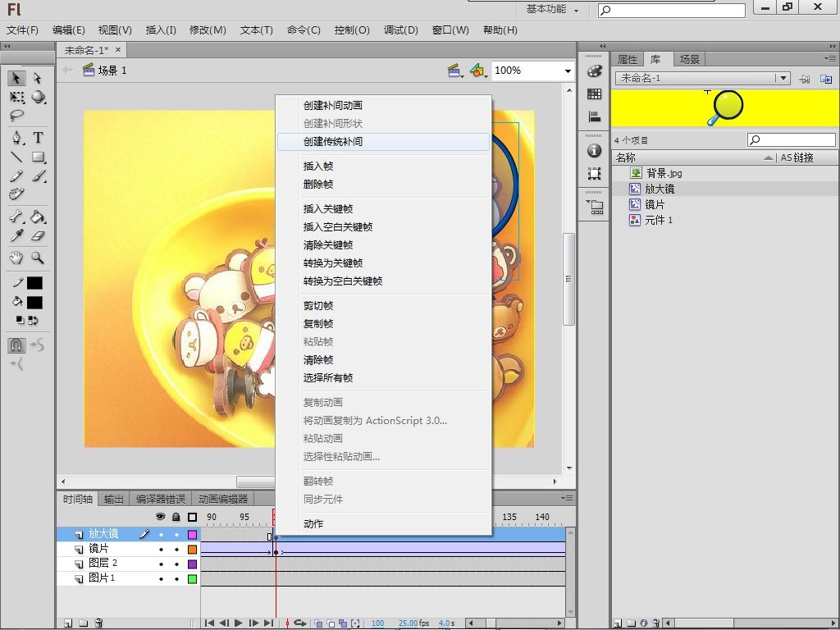The width and height of the screenshot is (840, 630).
Task: Select the Brush tool
Action: (38, 176)
